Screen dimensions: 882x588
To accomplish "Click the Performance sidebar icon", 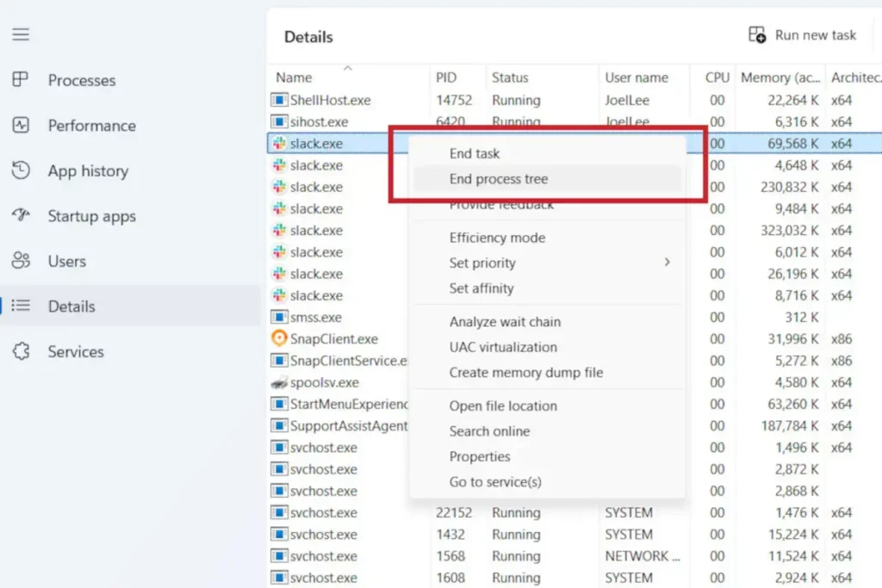I will (21, 125).
